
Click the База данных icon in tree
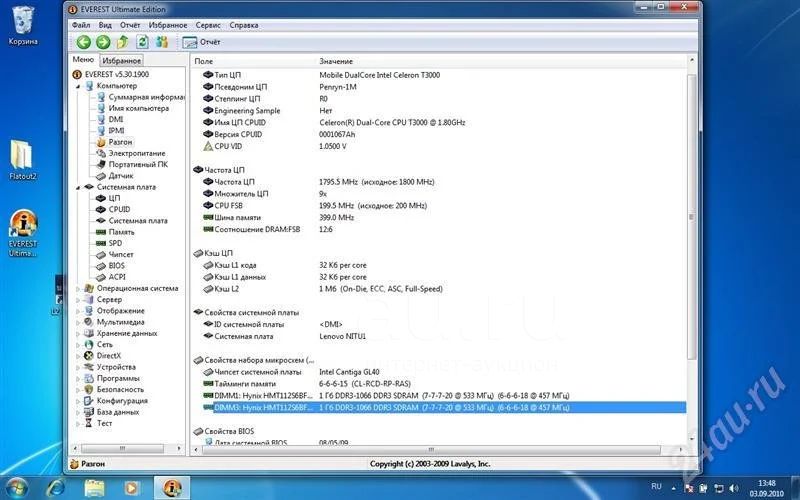(x=89, y=412)
